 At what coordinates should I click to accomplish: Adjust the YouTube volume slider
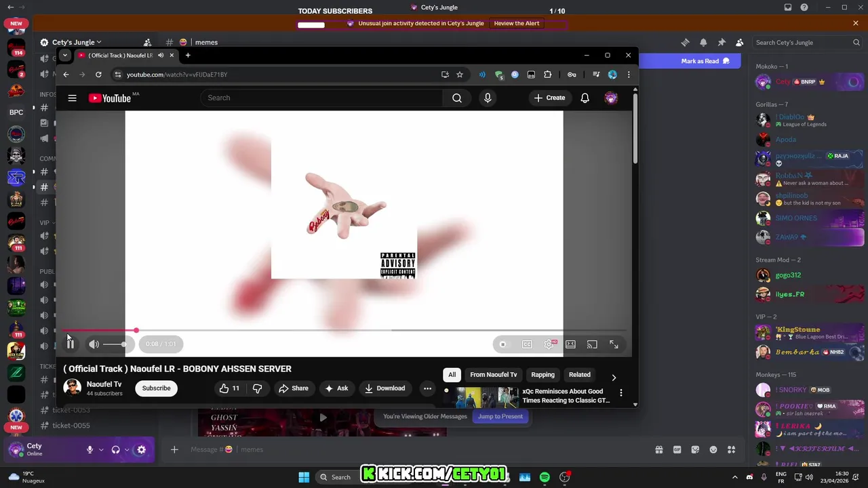(114, 344)
